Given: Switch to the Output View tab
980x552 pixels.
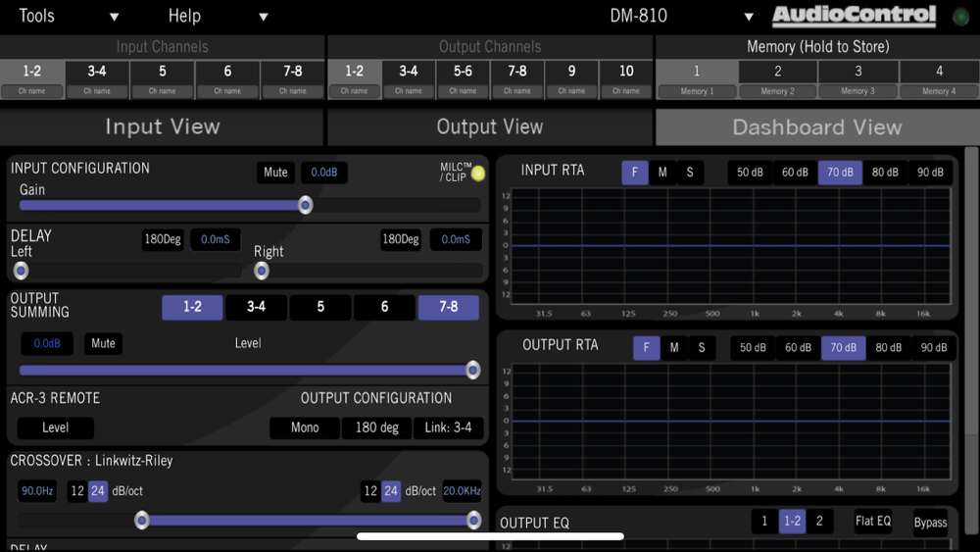Looking at the screenshot, I should (489, 126).
